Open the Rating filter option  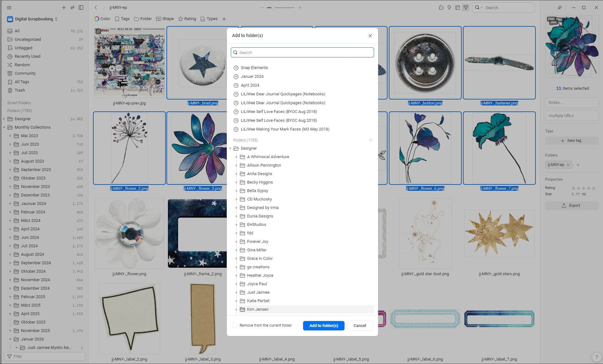[187, 19]
